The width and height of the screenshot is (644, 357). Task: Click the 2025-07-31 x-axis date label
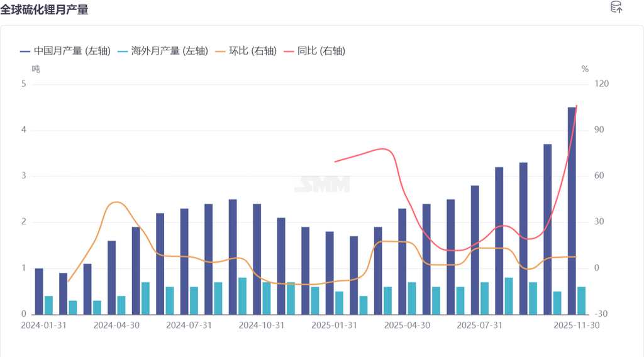tap(479, 325)
